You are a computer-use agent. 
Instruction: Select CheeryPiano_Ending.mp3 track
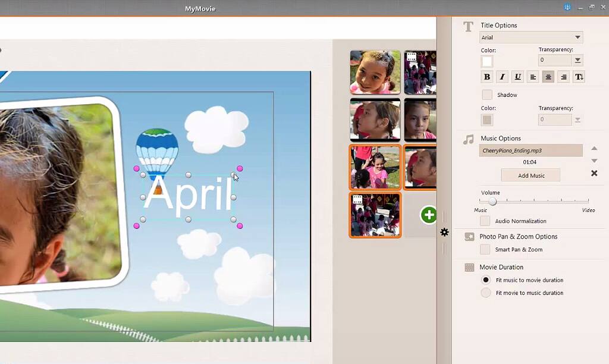pos(530,150)
